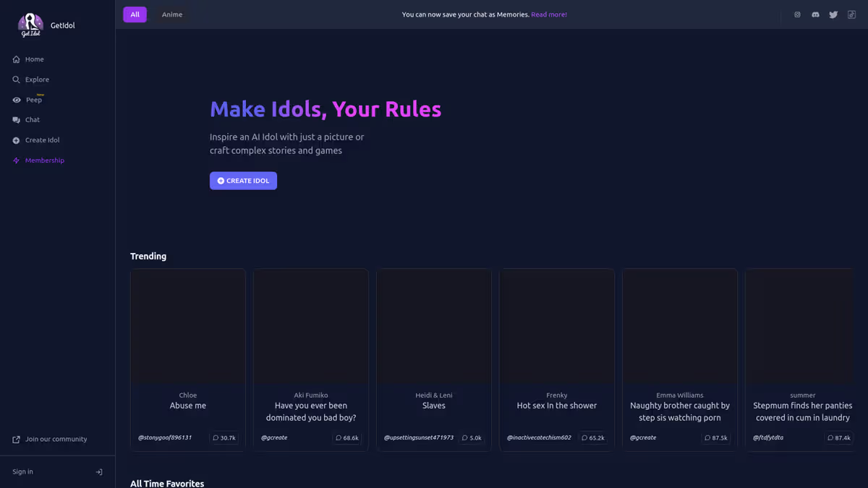Click the GetIdol logo image
Image resolution: width=868 pixels, height=488 pixels.
[30, 25]
